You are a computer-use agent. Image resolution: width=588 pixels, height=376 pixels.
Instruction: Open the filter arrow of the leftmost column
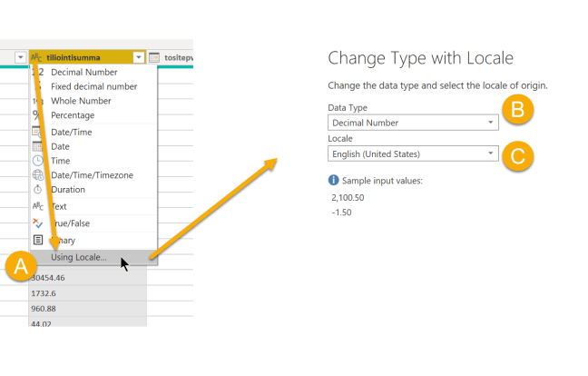(x=21, y=57)
